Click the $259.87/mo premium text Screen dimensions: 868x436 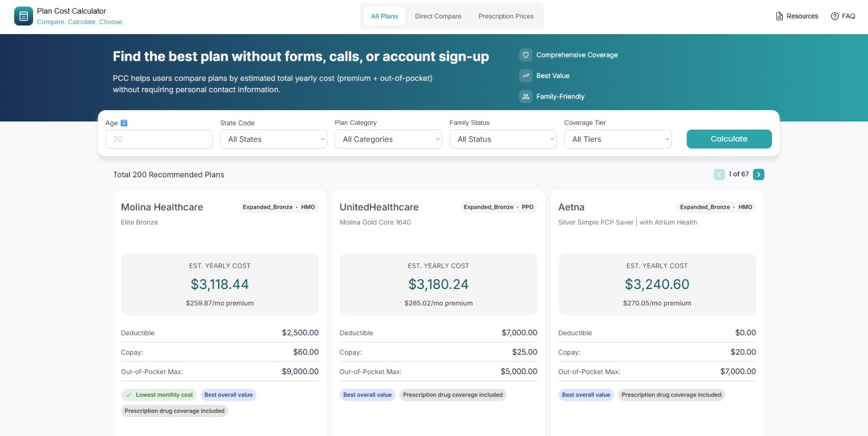coord(220,303)
